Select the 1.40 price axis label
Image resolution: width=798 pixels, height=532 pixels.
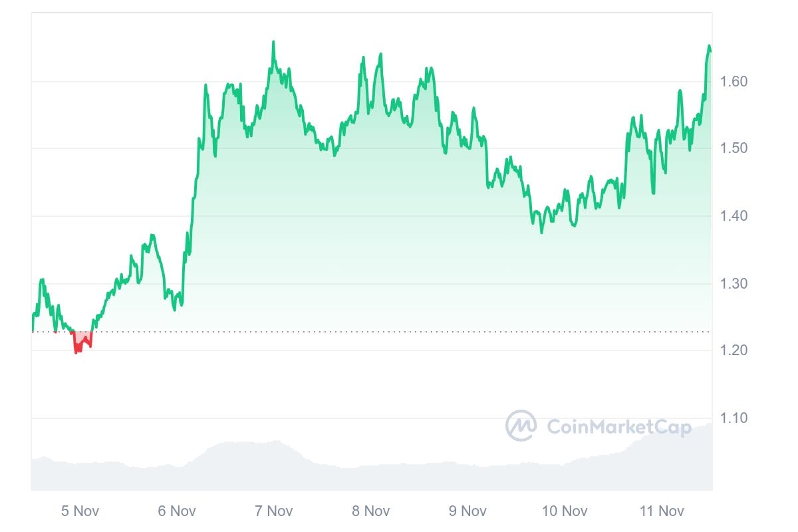734,216
